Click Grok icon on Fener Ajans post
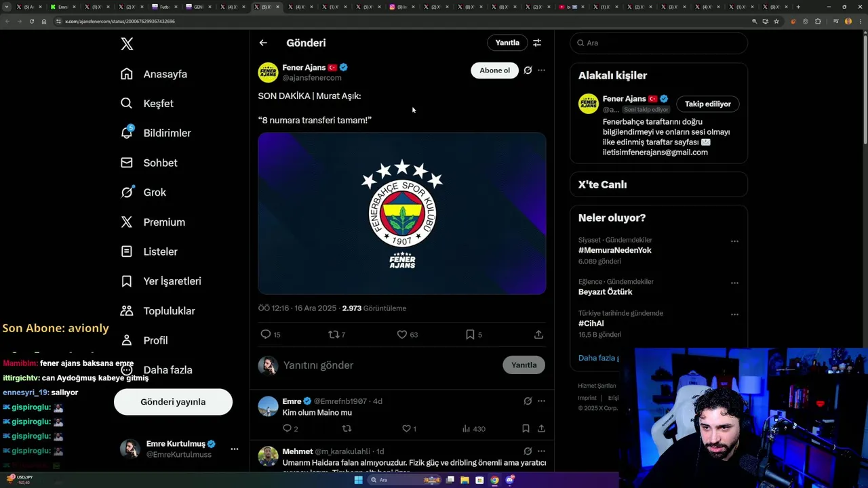Screen dimensions: 868x488 coord(528,70)
